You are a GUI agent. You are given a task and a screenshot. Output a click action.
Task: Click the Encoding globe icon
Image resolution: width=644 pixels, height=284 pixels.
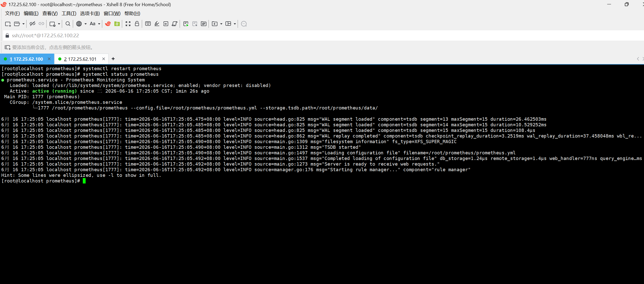79,24
